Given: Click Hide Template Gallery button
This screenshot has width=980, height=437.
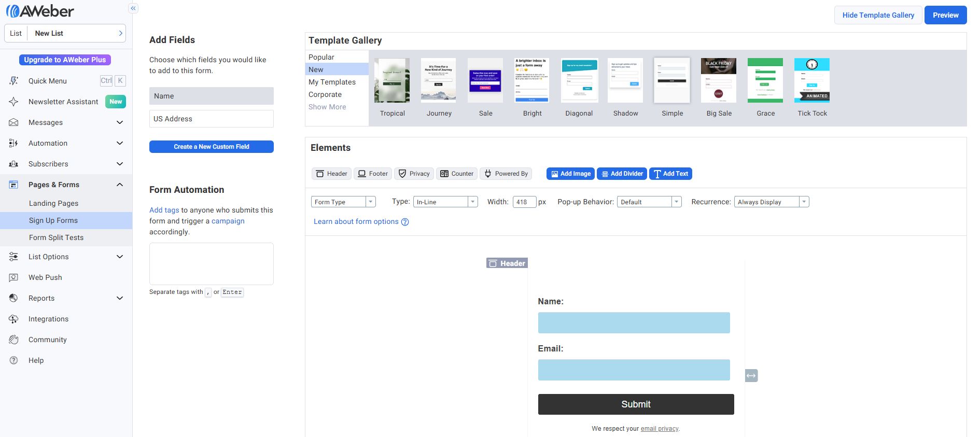Looking at the screenshot, I should coord(878,15).
